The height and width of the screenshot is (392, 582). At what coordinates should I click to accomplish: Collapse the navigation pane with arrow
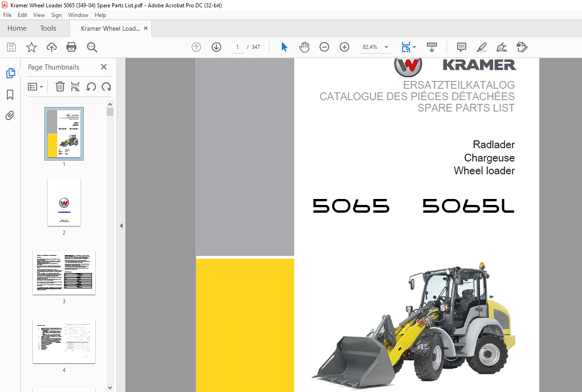(121, 226)
